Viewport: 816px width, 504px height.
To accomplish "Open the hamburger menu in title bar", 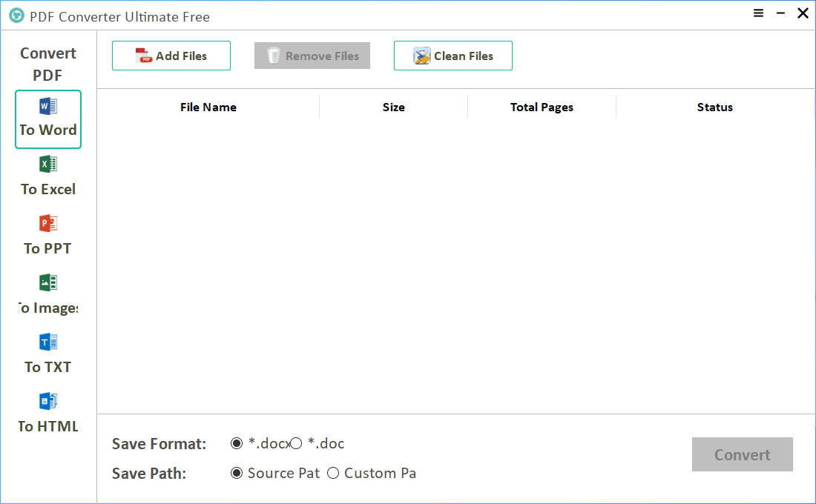I will (x=758, y=13).
